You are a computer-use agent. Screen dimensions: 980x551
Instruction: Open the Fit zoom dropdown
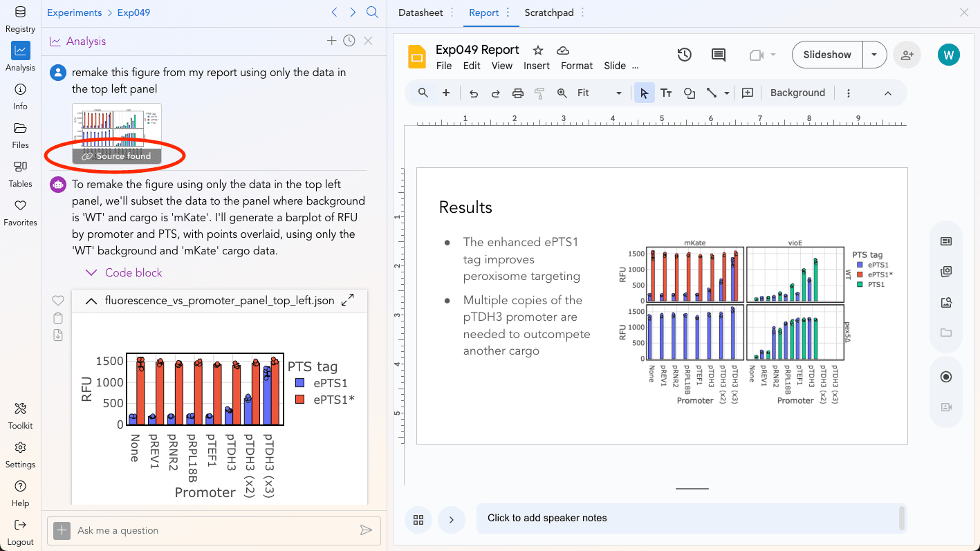(x=599, y=93)
